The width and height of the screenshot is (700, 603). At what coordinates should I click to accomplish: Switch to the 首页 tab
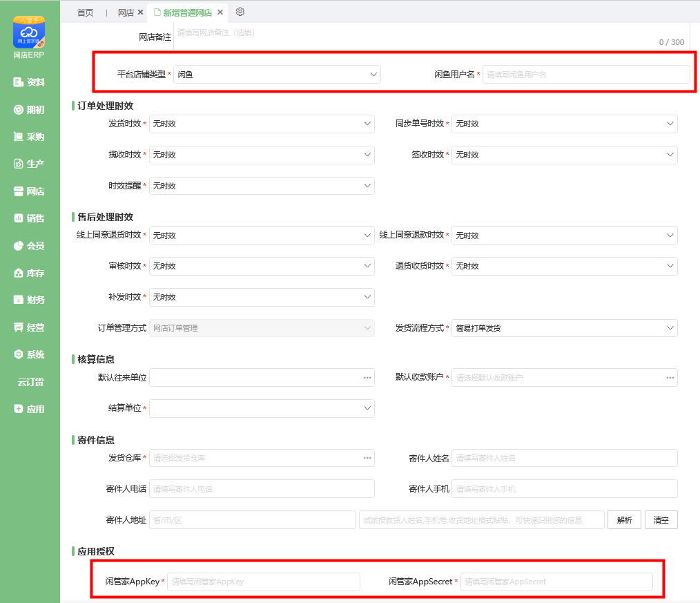tap(86, 12)
